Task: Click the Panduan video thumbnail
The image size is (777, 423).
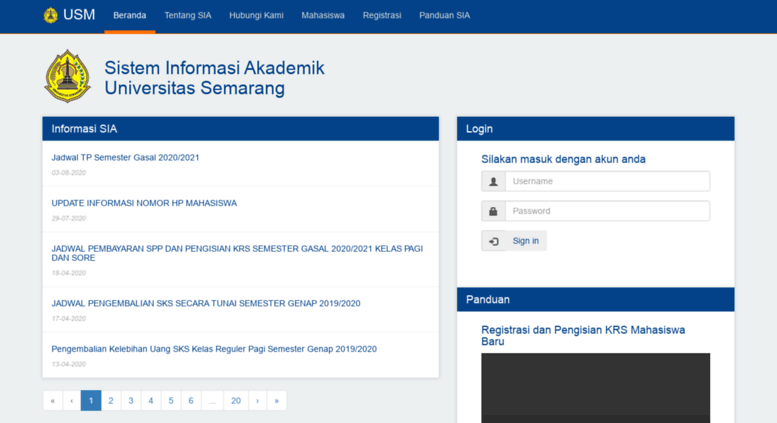Action: tap(596, 388)
